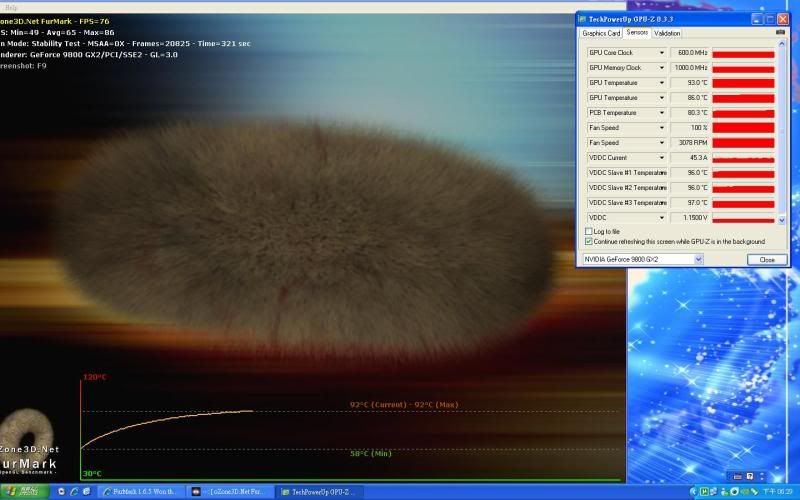Click the GPU-Z screenshot camera icon

coord(780,33)
